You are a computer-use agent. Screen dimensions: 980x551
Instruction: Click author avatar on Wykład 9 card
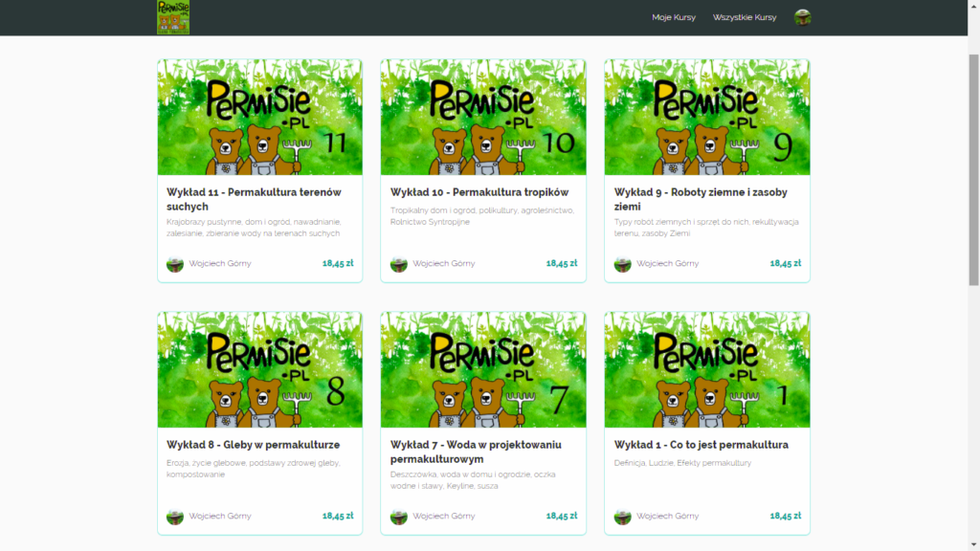coord(622,264)
